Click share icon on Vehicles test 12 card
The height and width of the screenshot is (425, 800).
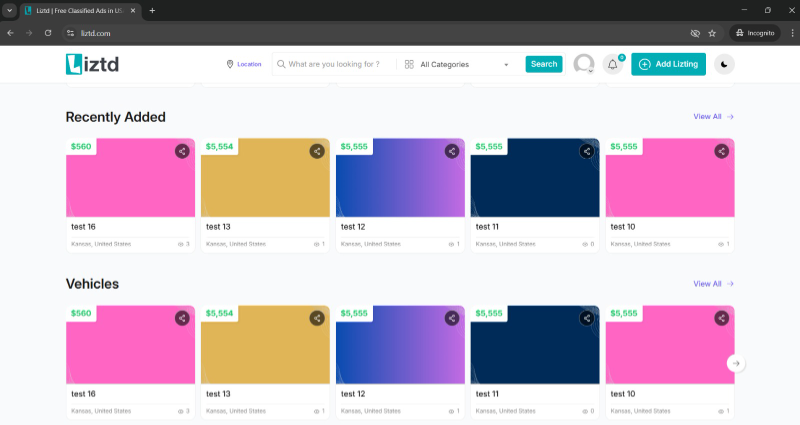(x=452, y=318)
